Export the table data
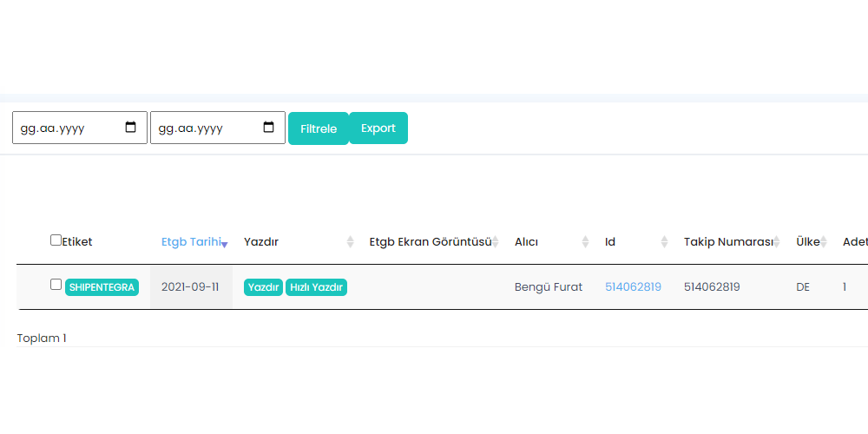This screenshot has height=434, width=868. pyautogui.click(x=378, y=128)
